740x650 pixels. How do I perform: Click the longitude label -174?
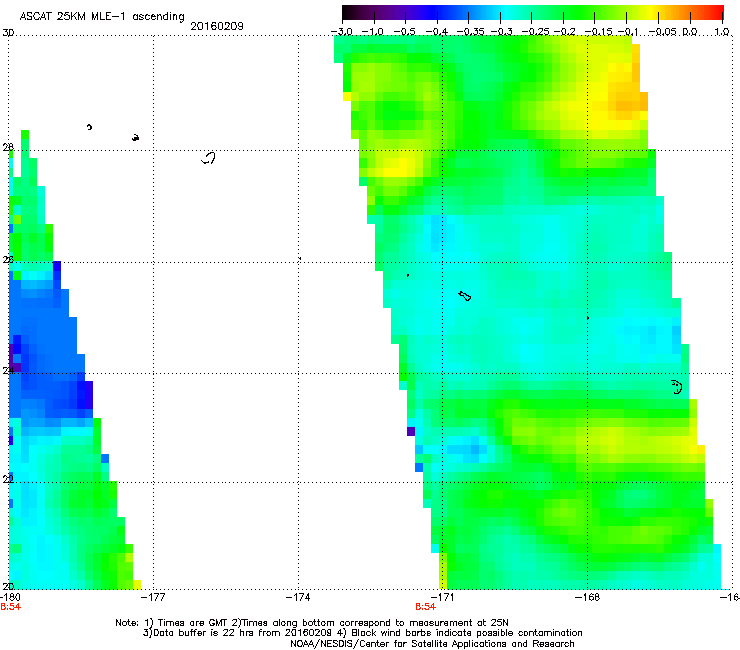[298, 597]
